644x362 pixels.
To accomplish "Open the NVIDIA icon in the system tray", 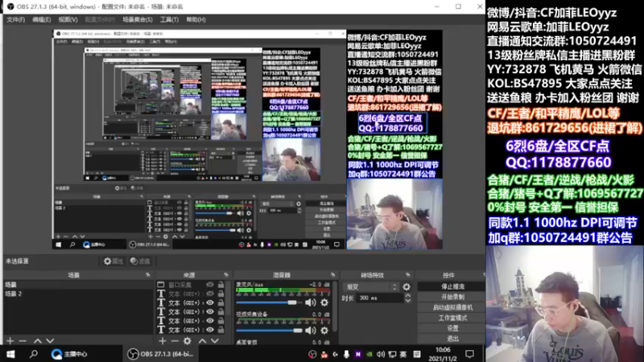I will point(369,354).
